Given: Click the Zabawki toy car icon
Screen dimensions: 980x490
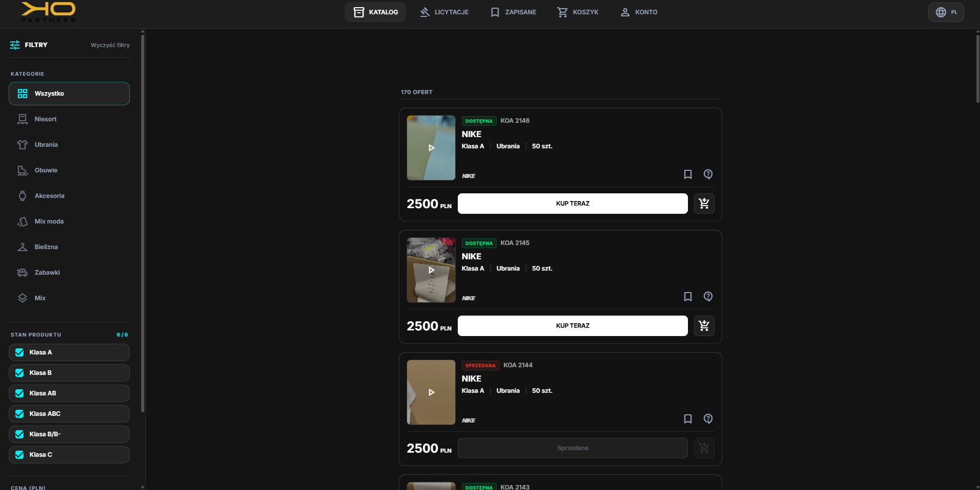Looking at the screenshot, I should (23, 273).
